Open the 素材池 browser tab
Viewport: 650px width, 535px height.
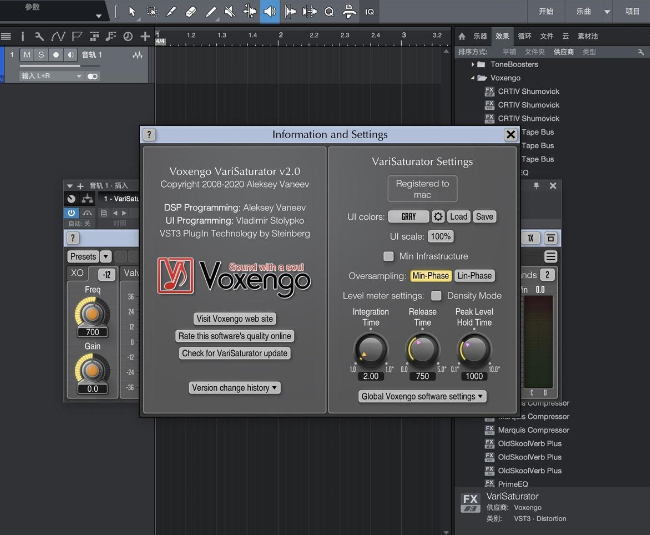588,36
